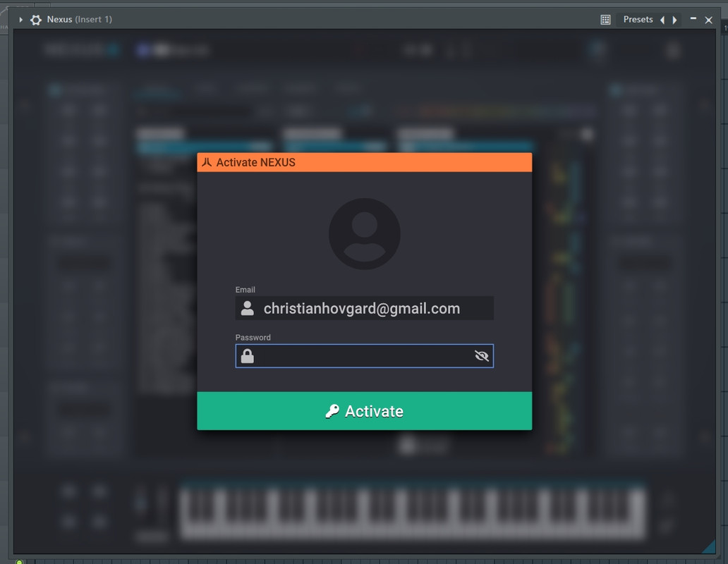Minimize the Nexus plugin window
This screenshot has height=564, width=728.
693,18
